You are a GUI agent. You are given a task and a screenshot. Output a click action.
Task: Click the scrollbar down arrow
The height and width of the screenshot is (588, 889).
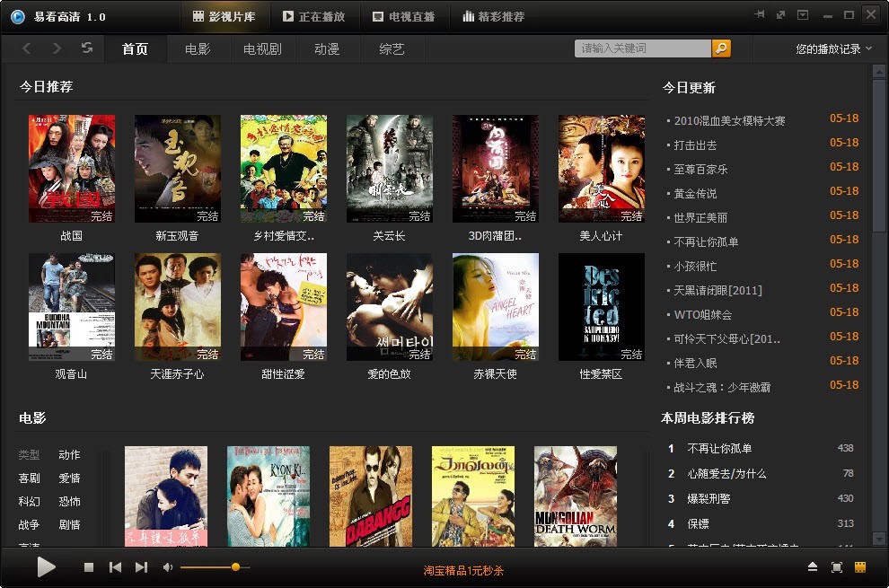click(879, 538)
